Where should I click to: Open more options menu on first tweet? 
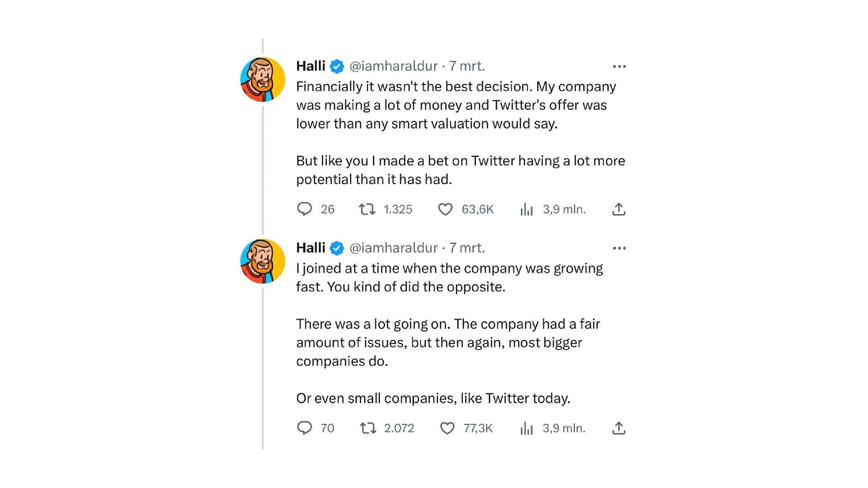[x=619, y=66]
